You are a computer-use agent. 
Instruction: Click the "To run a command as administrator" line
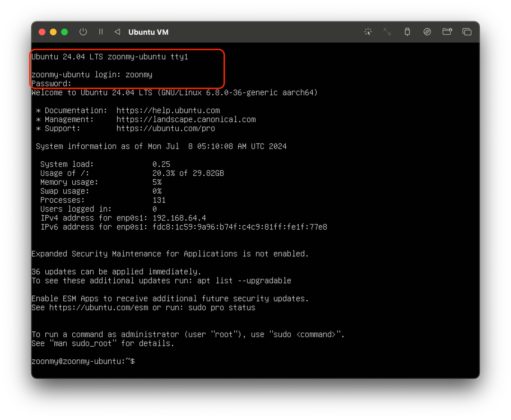coord(188,334)
